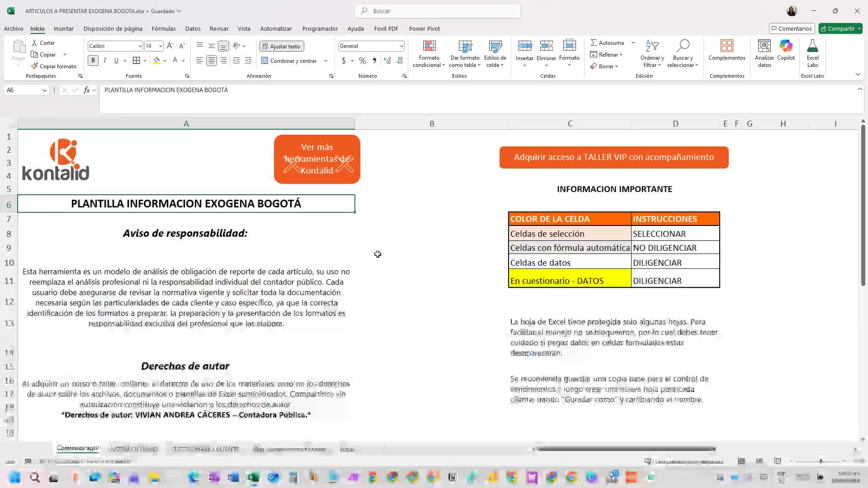Open Buscar y seleccionar
Image resolution: width=868 pixels, height=488 pixels.
click(x=683, y=54)
